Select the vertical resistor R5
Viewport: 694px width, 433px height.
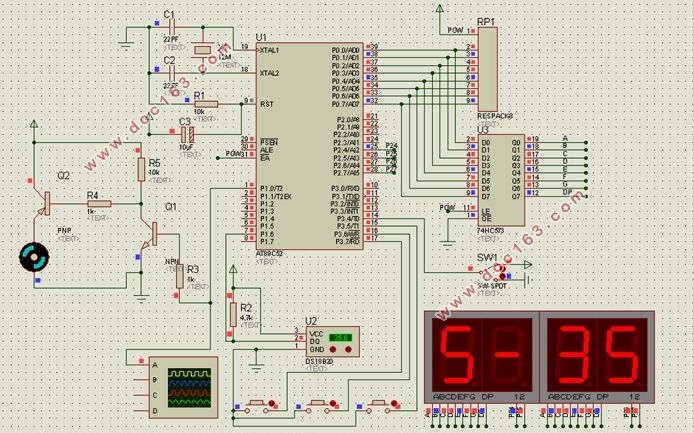point(141,169)
